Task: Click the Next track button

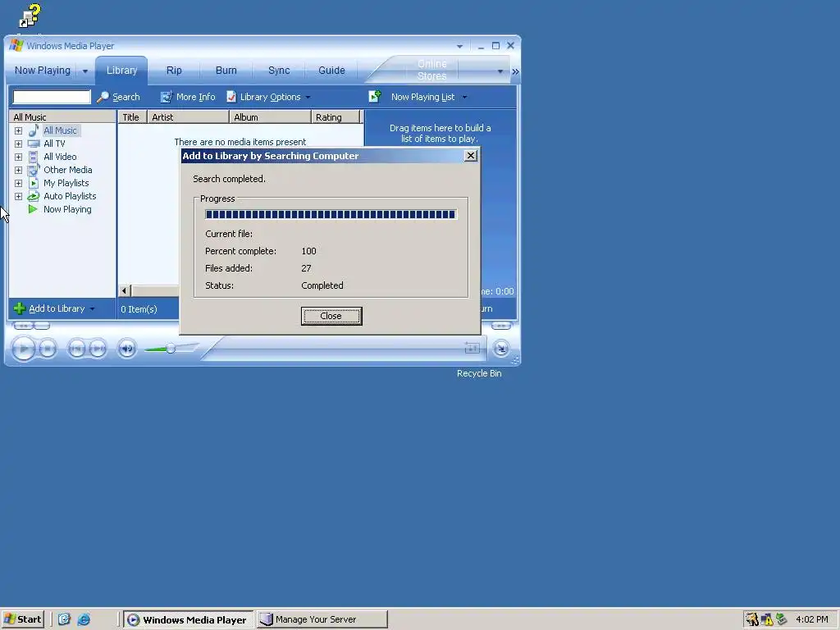Action: click(x=98, y=349)
